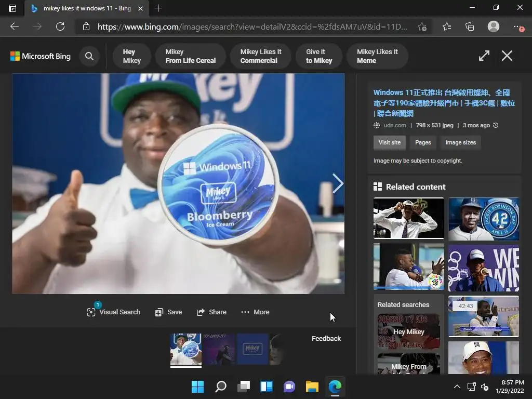This screenshot has width=532, height=399.
Task: Open Jackie Robinson 42 related image
Action: point(484,219)
